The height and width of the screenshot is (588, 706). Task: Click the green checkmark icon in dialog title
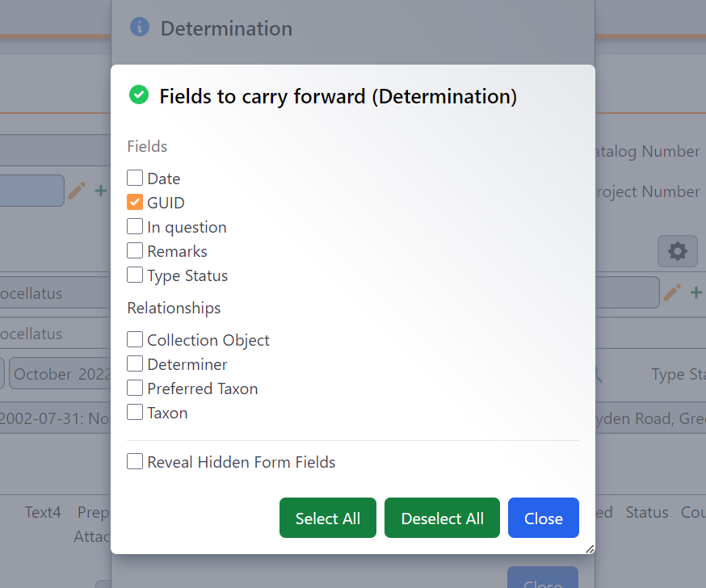pyautogui.click(x=138, y=94)
